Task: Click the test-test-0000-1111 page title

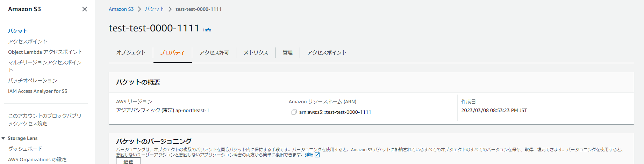Action: point(154,28)
